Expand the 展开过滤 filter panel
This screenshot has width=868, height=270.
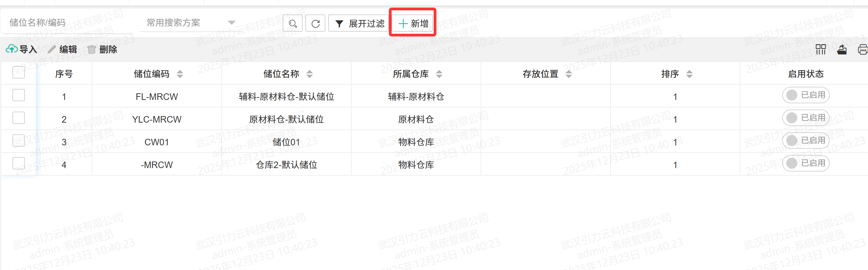[360, 23]
